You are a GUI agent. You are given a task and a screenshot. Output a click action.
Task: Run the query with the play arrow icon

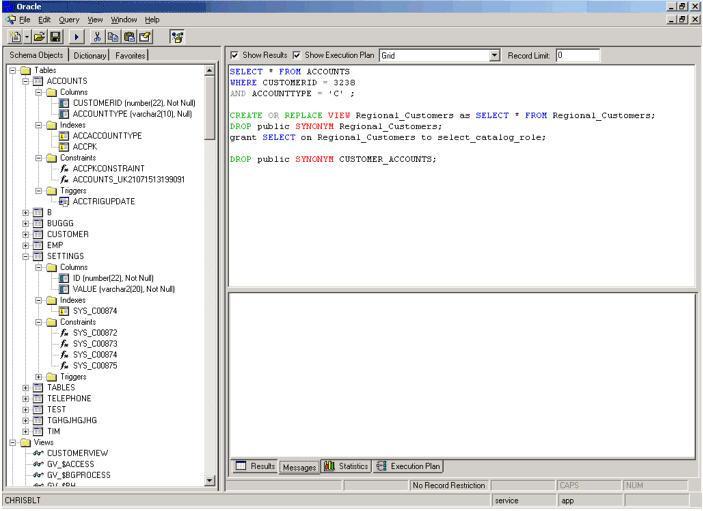(x=76, y=37)
